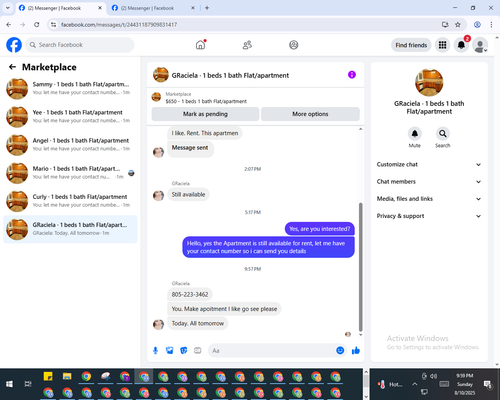This screenshot has width=500, height=400.
Task: Click More options button
Action: [x=310, y=114]
